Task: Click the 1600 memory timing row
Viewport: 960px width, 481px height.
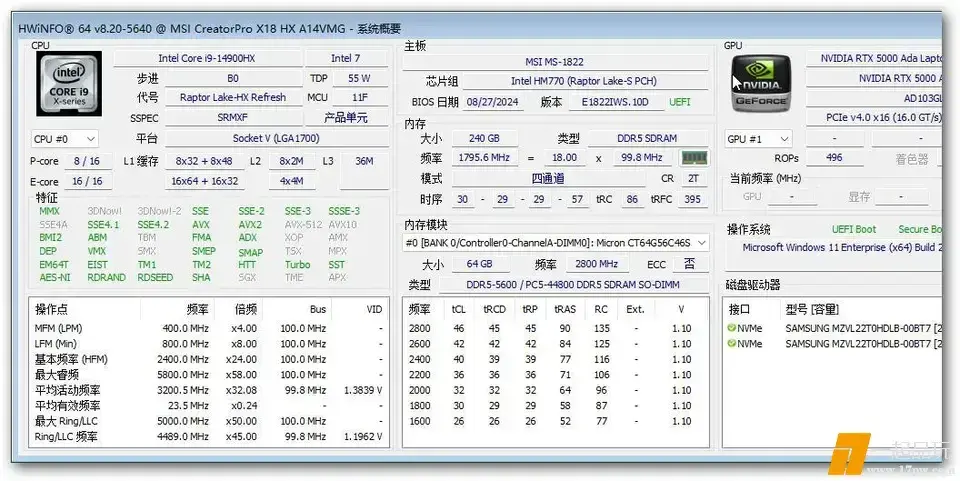Action: [555, 421]
